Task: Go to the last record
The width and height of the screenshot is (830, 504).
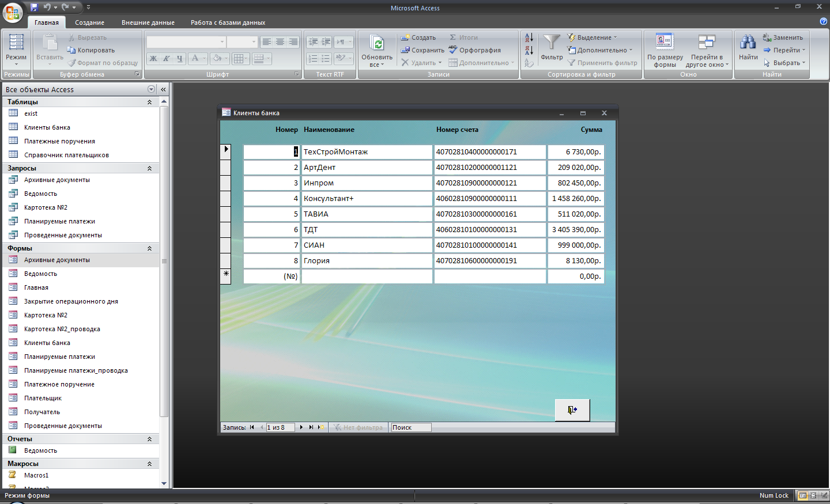Action: click(x=311, y=427)
